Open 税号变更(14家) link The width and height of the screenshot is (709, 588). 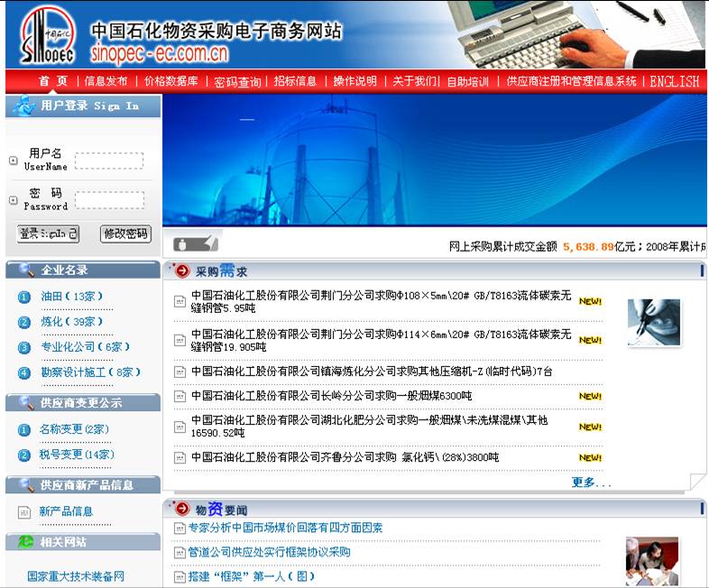[x=77, y=454]
